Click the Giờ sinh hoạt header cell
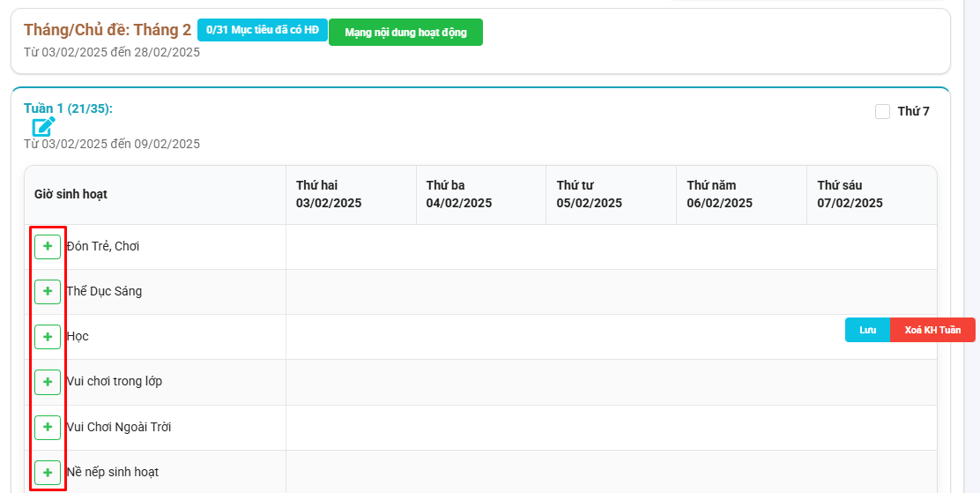Image resolution: width=980 pixels, height=493 pixels. tap(71, 194)
